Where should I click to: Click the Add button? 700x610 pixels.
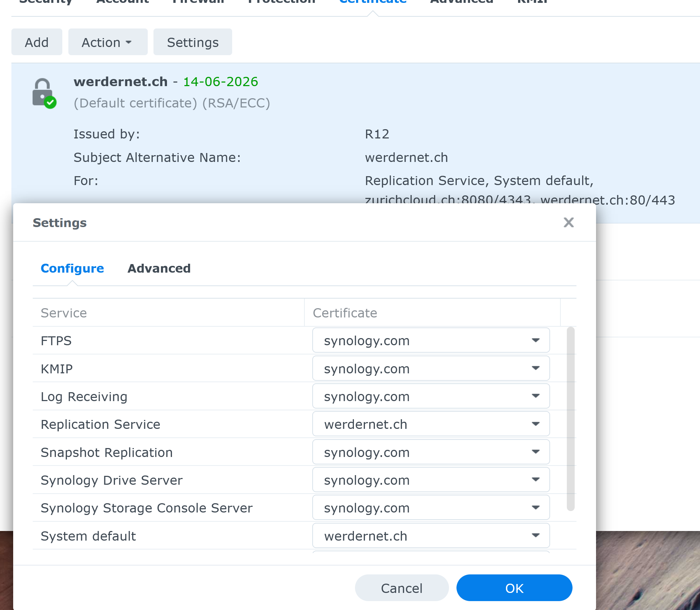click(x=37, y=42)
